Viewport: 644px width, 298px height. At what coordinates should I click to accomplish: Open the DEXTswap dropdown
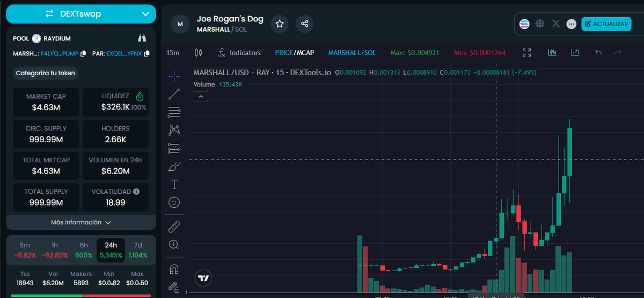pos(81,14)
